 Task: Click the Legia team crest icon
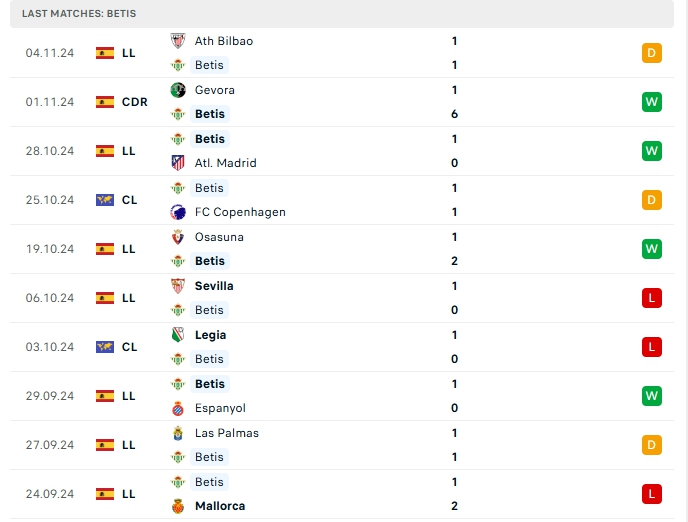(178, 335)
